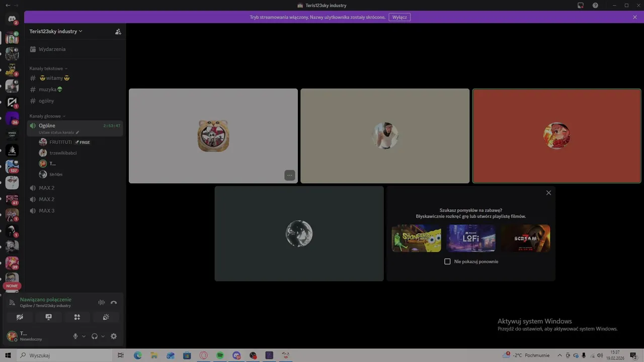Click the red-background participant tile avatar
The width and height of the screenshot is (644, 362).
[x=556, y=136]
